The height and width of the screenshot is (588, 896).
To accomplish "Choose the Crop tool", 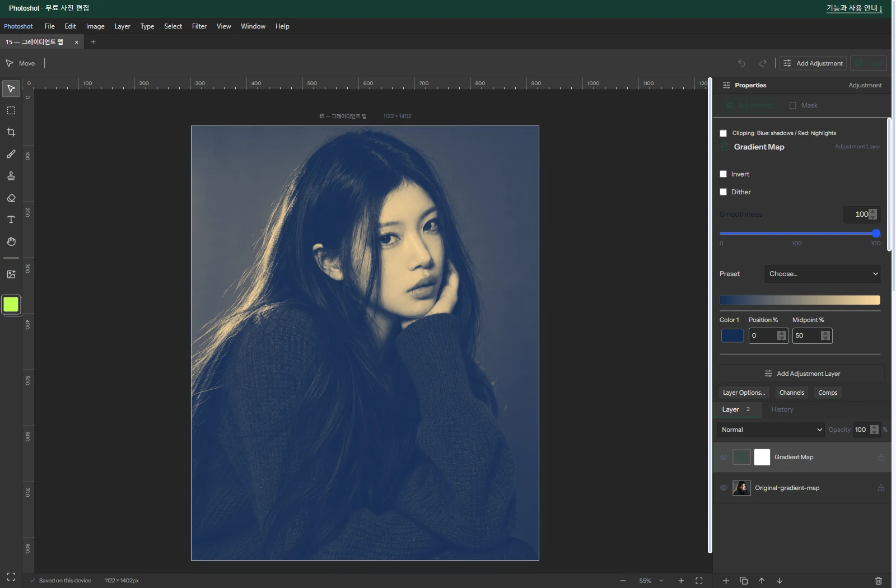I will coord(11,132).
